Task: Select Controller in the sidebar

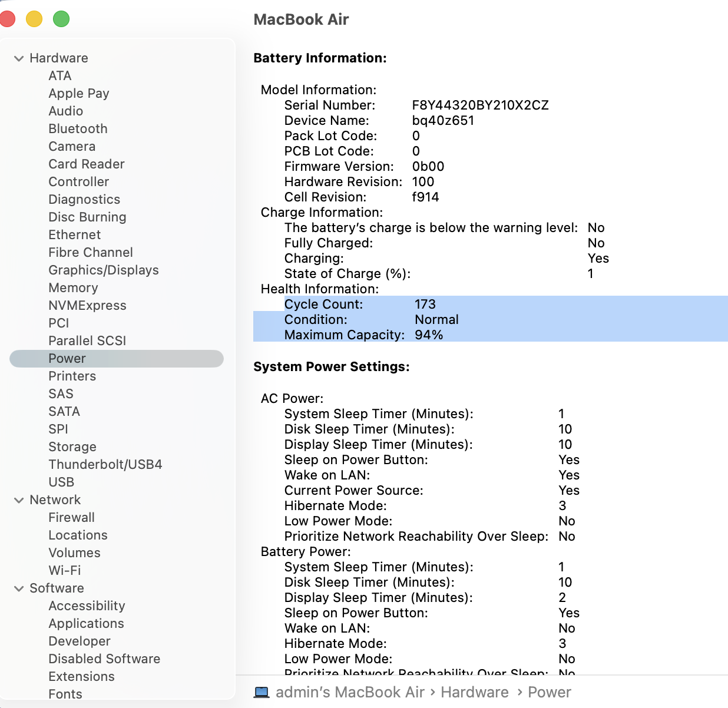Action: 79,182
